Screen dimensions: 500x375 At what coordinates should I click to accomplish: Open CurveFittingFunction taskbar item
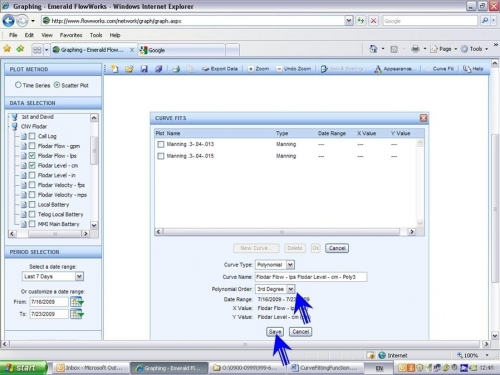click(326, 368)
